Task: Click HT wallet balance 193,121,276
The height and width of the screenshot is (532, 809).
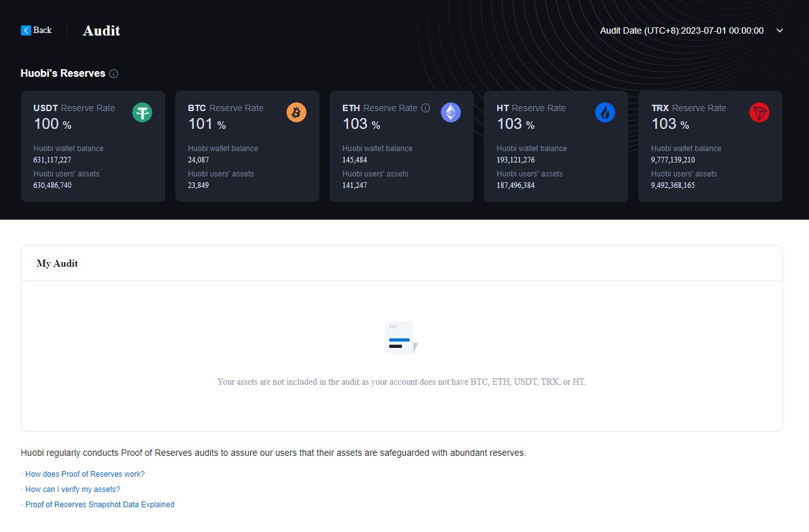Action: (x=516, y=160)
